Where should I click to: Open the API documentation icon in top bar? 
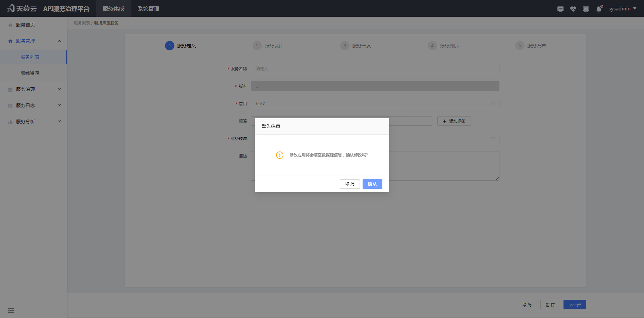(560, 8)
